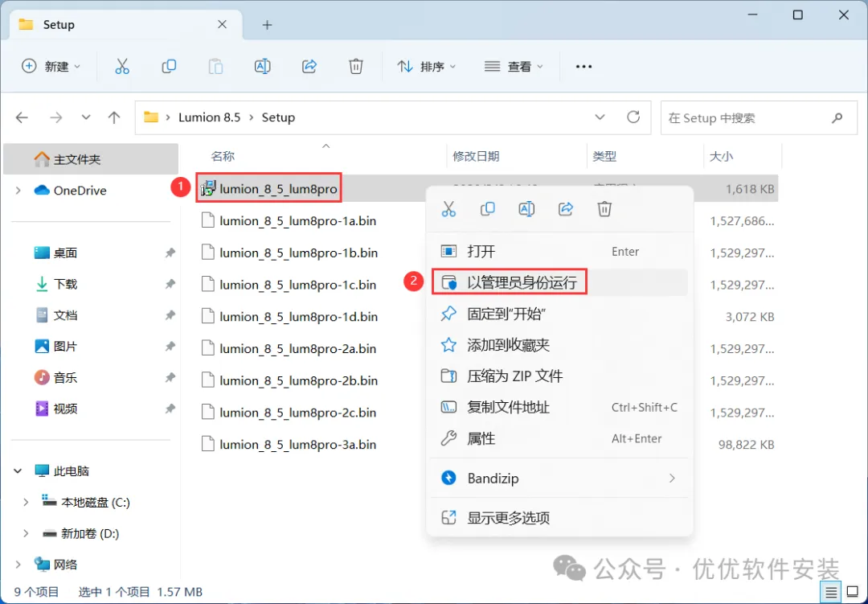The width and height of the screenshot is (868, 604).
Task: Switch to large icons view in the status bar
Action: [853, 593]
